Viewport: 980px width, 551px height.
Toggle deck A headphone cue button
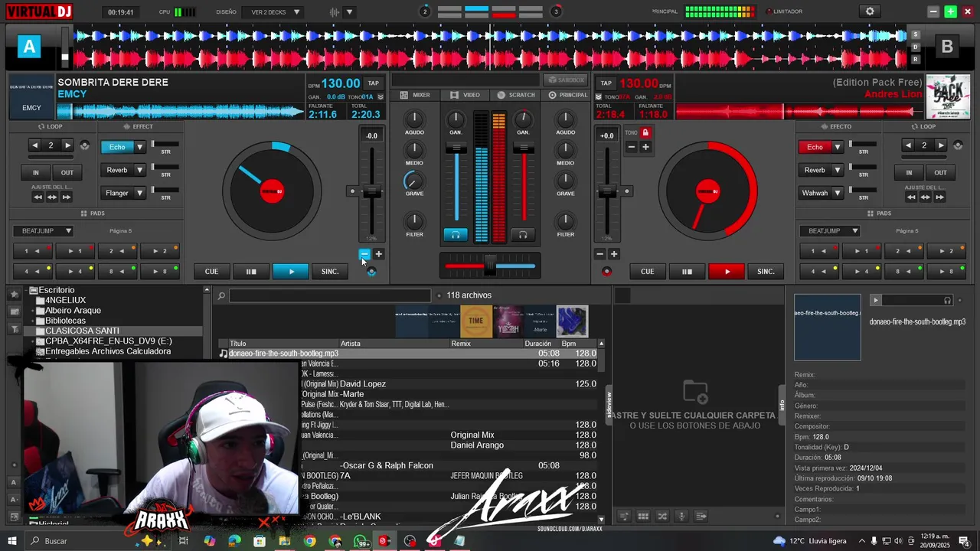click(456, 235)
